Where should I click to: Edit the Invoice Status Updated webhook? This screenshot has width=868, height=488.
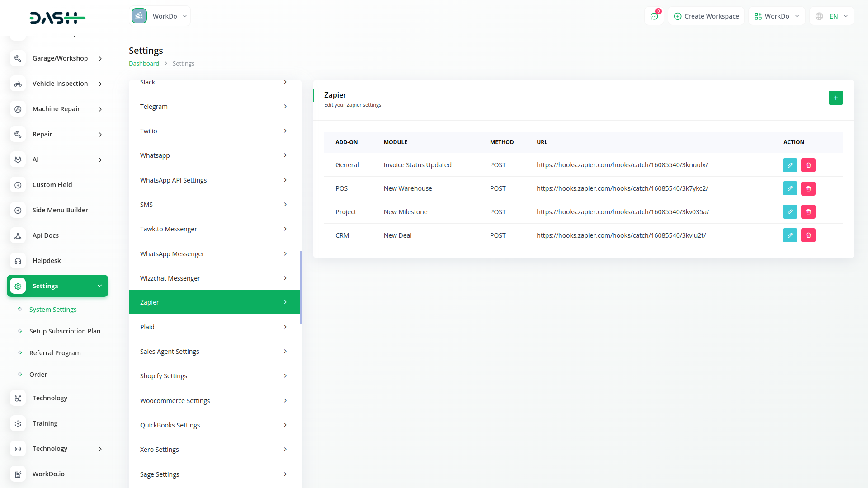tap(790, 165)
